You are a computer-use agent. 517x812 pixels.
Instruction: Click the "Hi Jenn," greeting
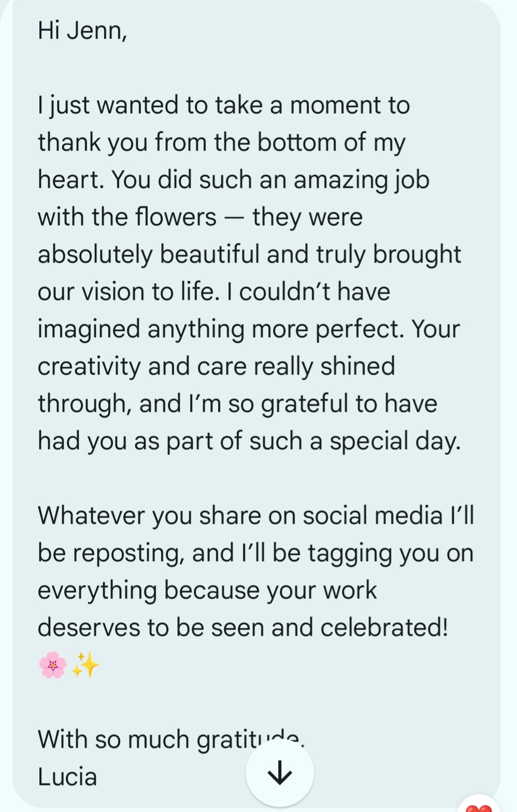coord(82,31)
